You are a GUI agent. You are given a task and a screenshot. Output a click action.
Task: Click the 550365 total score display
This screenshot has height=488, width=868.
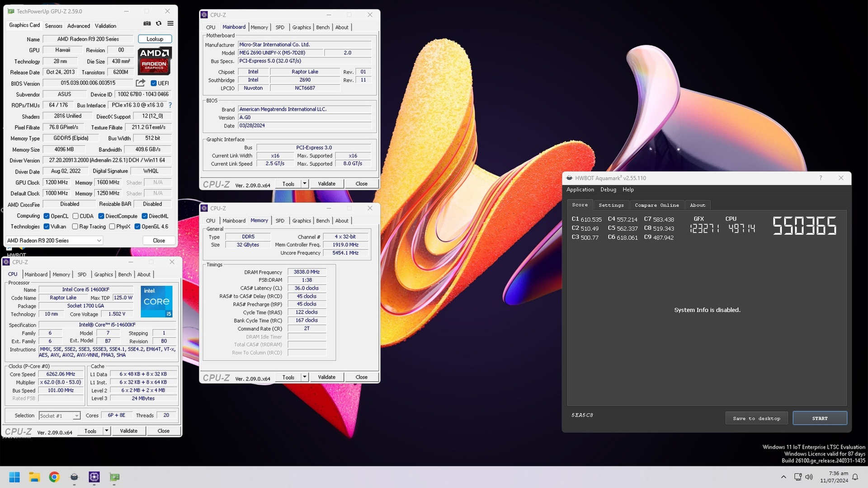click(x=804, y=225)
